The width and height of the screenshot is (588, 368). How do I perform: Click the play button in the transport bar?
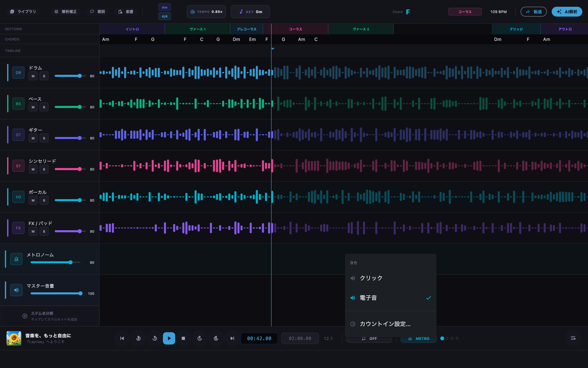(x=169, y=338)
